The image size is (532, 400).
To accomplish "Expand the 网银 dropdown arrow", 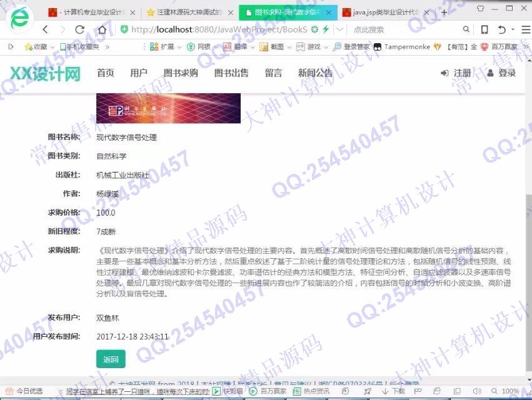I will tap(216, 47).
